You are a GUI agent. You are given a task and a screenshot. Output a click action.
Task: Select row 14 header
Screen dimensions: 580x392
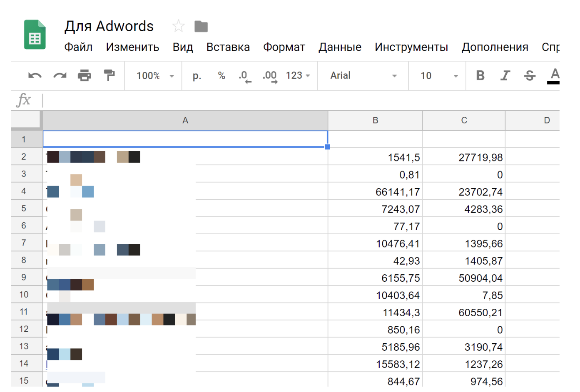pyautogui.click(x=27, y=363)
